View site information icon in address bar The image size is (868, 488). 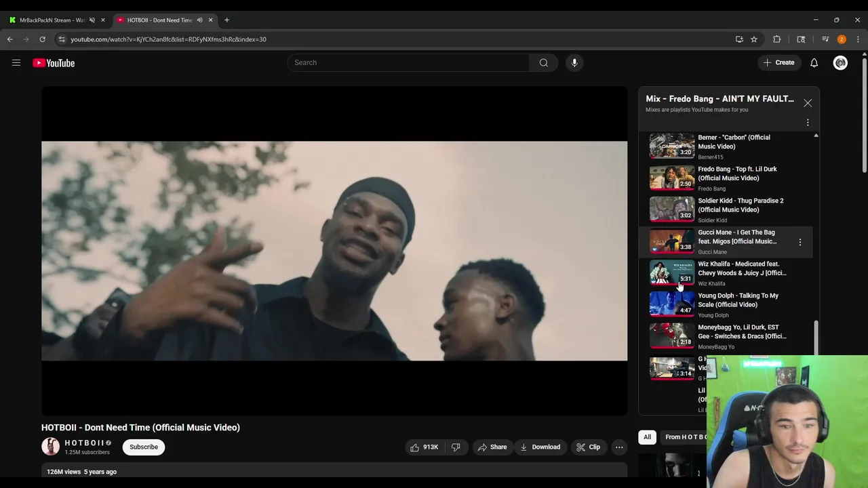click(62, 39)
